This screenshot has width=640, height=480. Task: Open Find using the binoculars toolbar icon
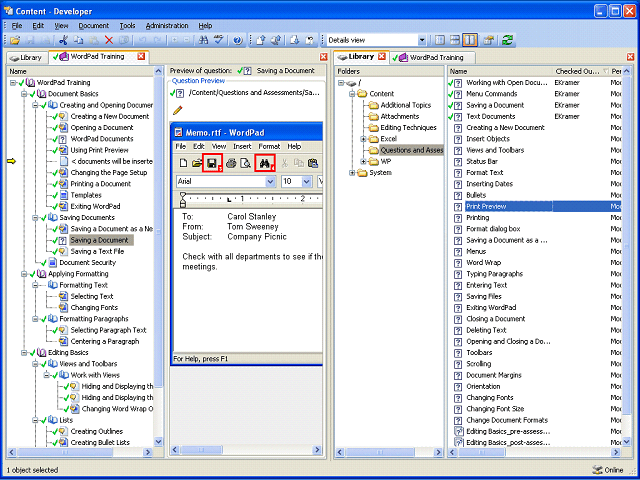tap(203, 40)
